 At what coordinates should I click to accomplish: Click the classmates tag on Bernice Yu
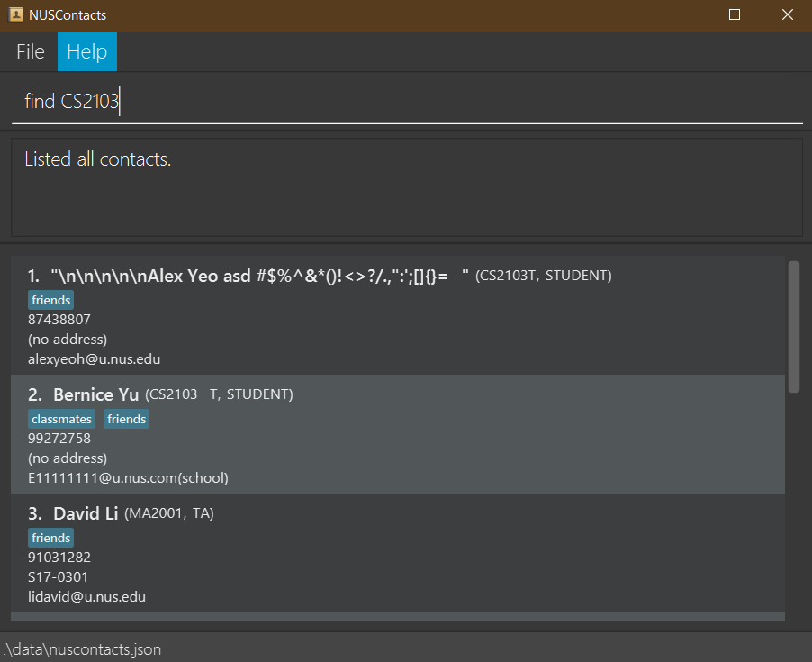click(x=61, y=419)
